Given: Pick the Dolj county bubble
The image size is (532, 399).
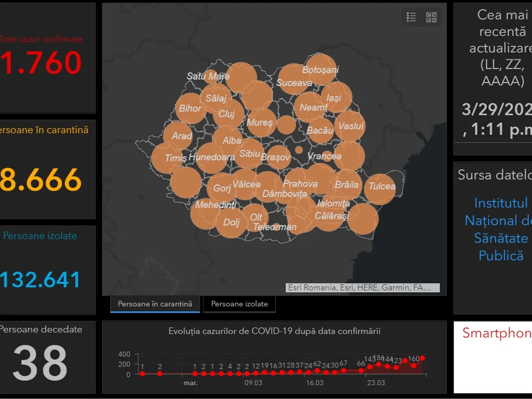Looking at the screenshot, I should 231,223.
